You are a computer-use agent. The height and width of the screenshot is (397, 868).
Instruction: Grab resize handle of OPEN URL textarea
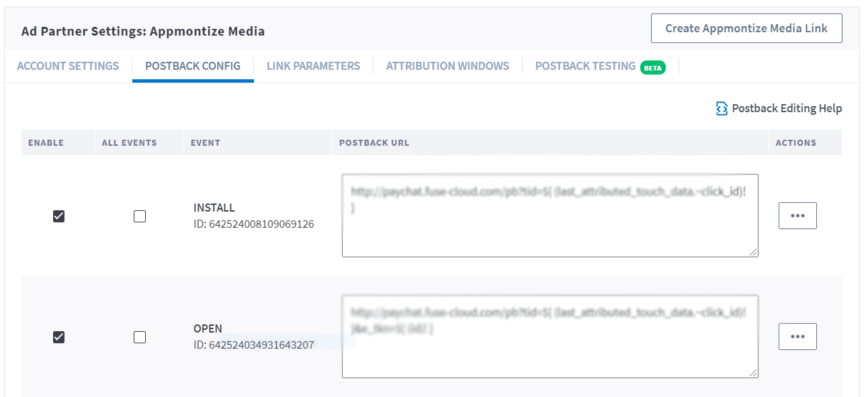pos(753,372)
